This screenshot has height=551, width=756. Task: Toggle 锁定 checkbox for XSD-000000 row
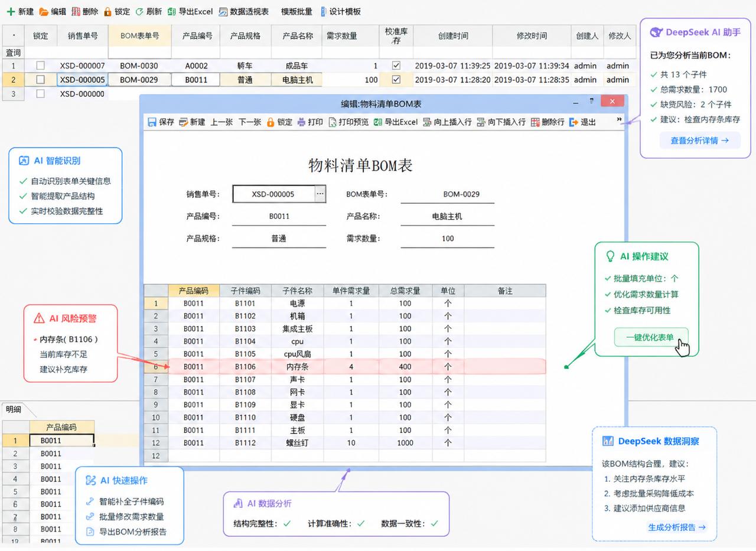point(40,93)
